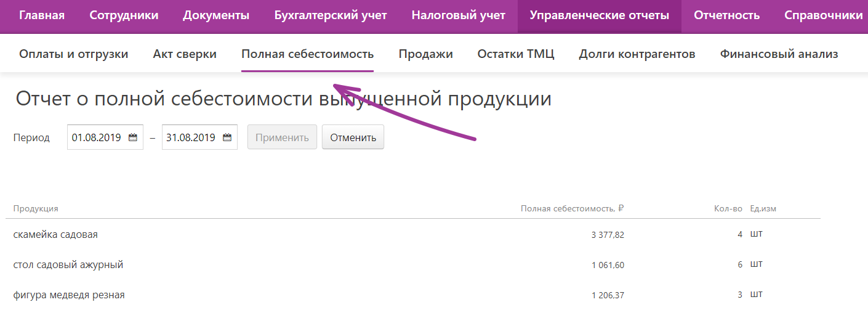Click the Применить button

(x=282, y=137)
